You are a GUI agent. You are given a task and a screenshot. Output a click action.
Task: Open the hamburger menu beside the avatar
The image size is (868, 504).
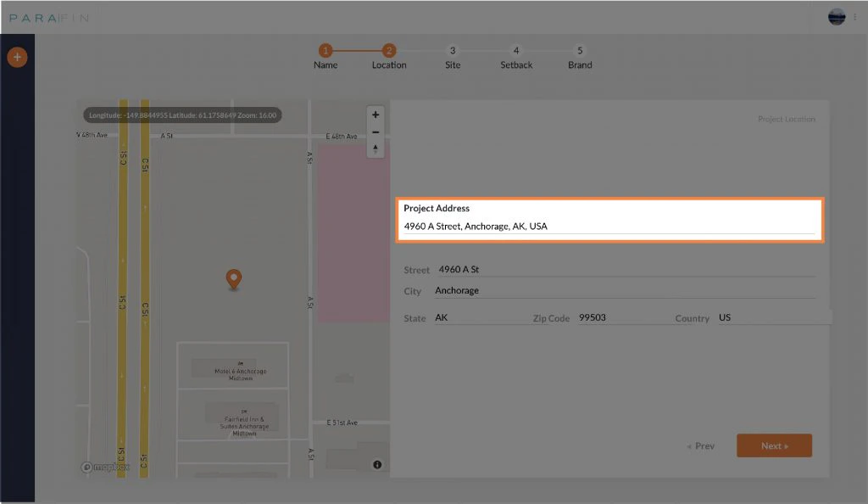coord(856,16)
